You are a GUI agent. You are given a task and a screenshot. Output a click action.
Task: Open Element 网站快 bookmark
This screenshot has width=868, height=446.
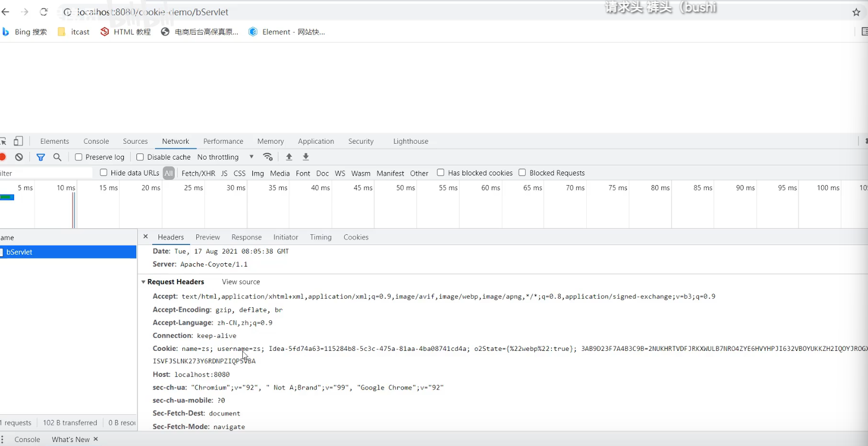pos(286,32)
